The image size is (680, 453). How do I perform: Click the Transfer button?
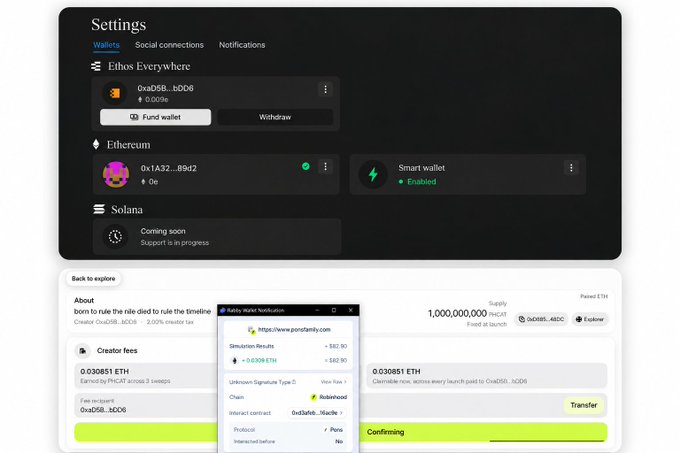point(584,405)
